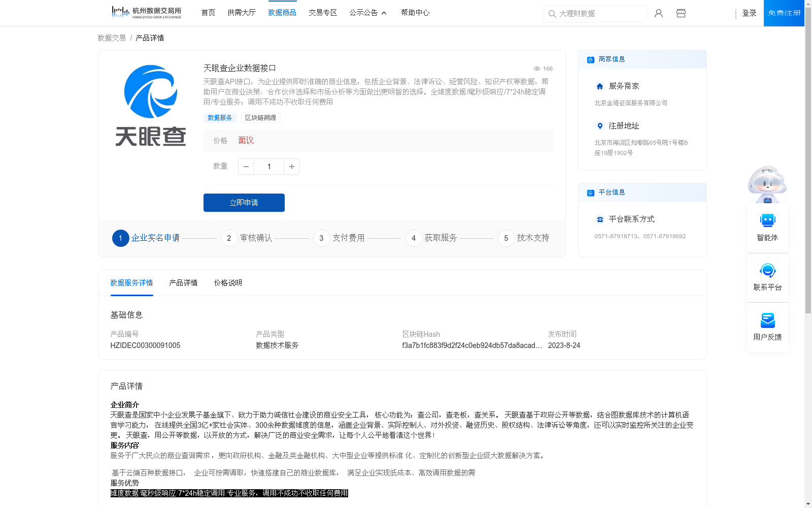Image resolution: width=812 pixels, height=508 pixels.
Task: Click the 平台联系方式 telephone icon
Action: point(600,219)
